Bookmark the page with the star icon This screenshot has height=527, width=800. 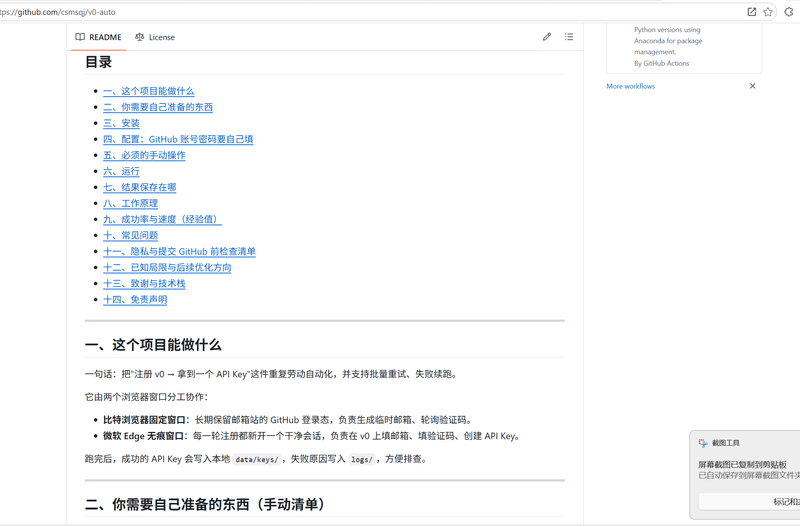[x=768, y=12]
